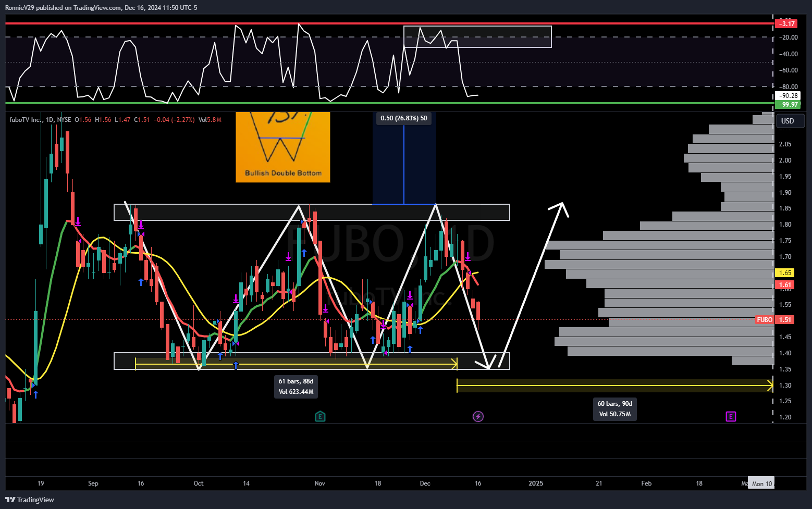Click the green -99.97 indicator level label
812x509 pixels.
(x=788, y=105)
